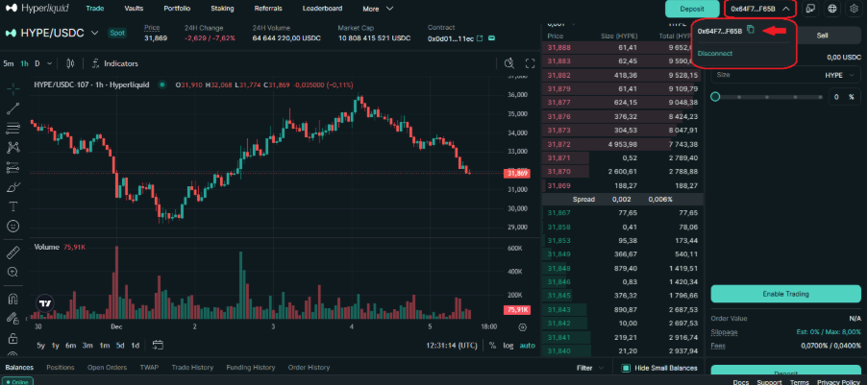This screenshot has width=868, height=385.
Task: Open the Filter dropdown
Action: 592,368
